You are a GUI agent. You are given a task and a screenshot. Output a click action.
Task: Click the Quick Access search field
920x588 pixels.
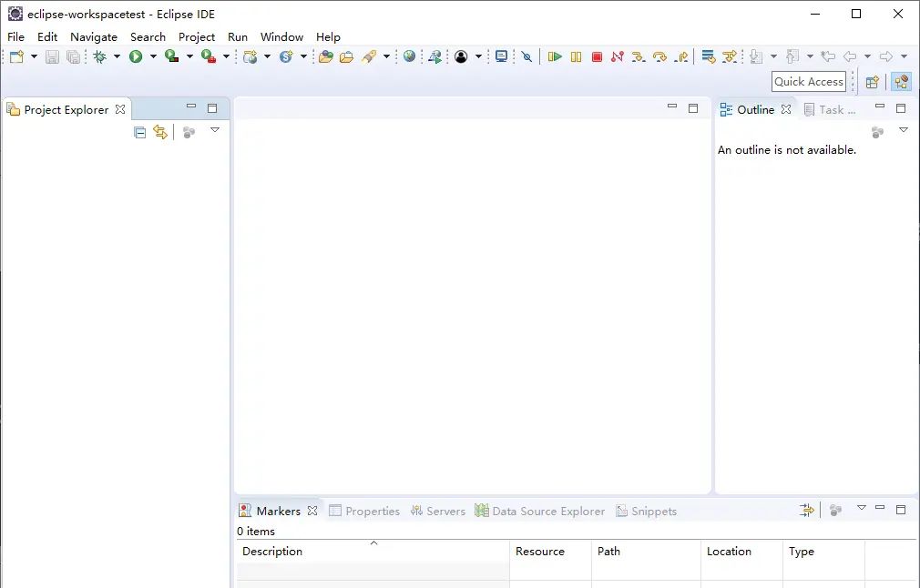pos(808,81)
